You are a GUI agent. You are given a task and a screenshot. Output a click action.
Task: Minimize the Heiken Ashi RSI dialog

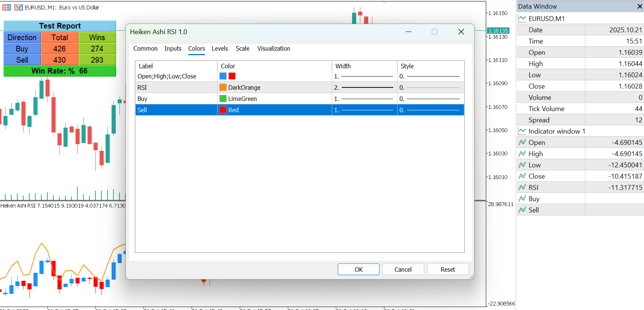pos(409,32)
